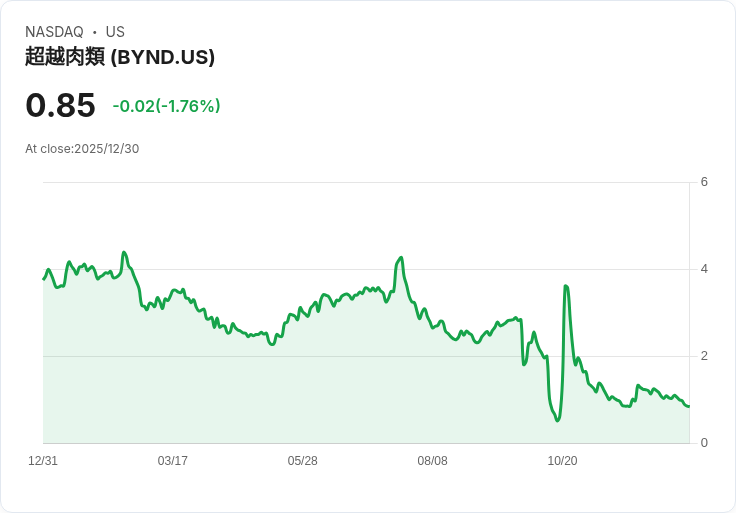Image resolution: width=736 pixels, height=513 pixels.
Task: Click the late-July price peak on chart
Action: [401, 257]
